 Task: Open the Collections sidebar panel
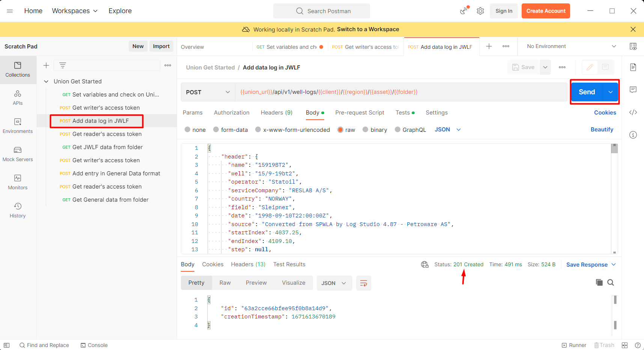(x=18, y=69)
